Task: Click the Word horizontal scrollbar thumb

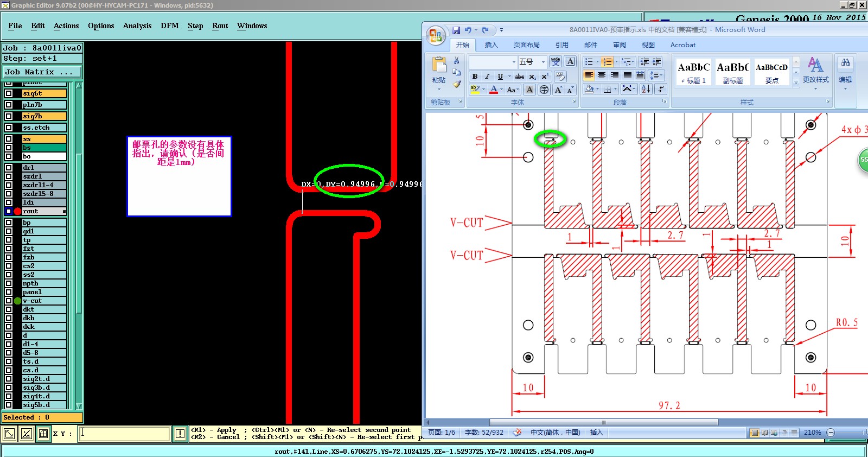Action: [604, 422]
